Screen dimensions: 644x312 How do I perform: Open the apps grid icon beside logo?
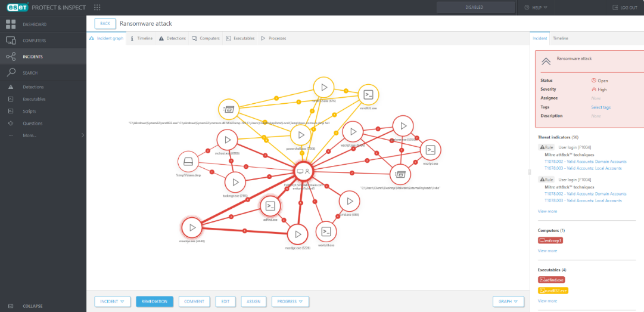[x=97, y=7]
